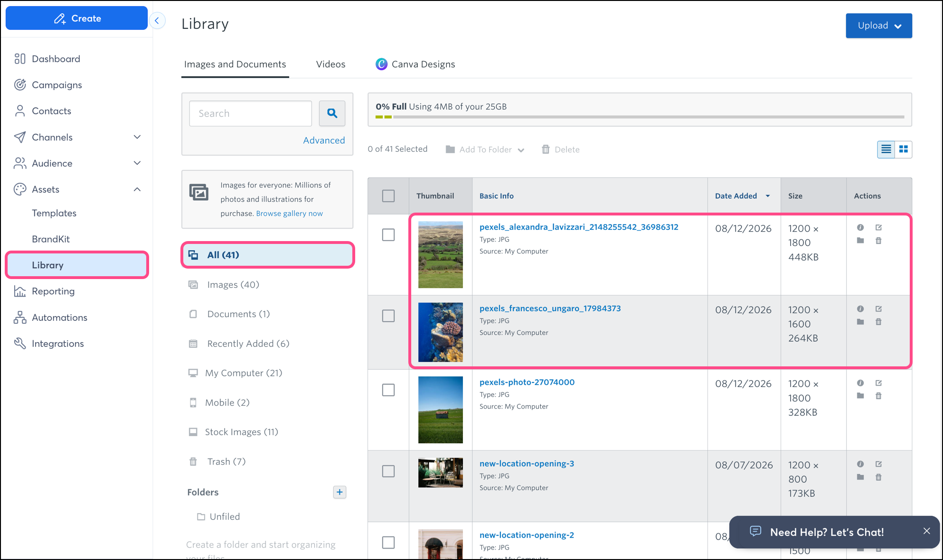Open the Upload dropdown
This screenshot has width=943, height=560.
879,26
